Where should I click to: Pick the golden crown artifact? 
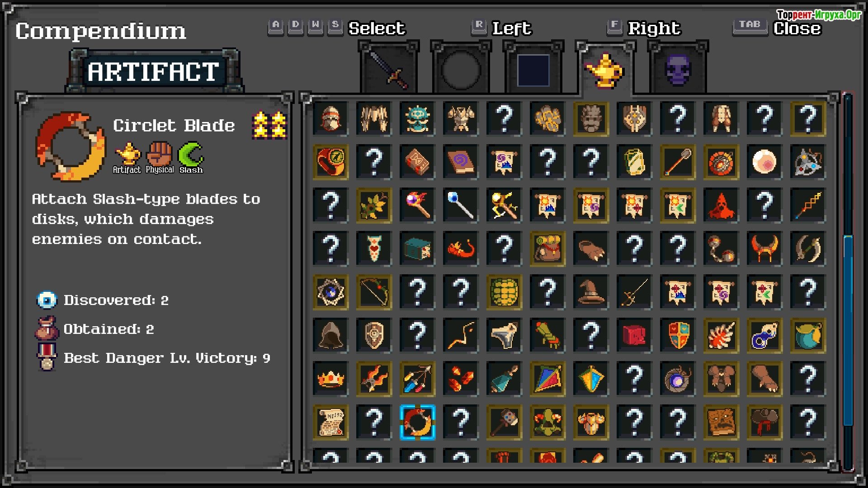[330, 379]
